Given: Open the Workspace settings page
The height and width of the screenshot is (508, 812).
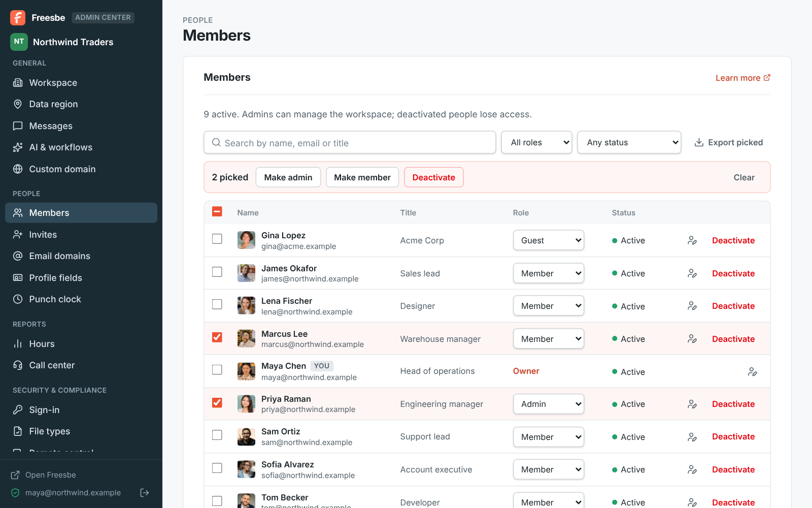Looking at the screenshot, I should point(81,83).
